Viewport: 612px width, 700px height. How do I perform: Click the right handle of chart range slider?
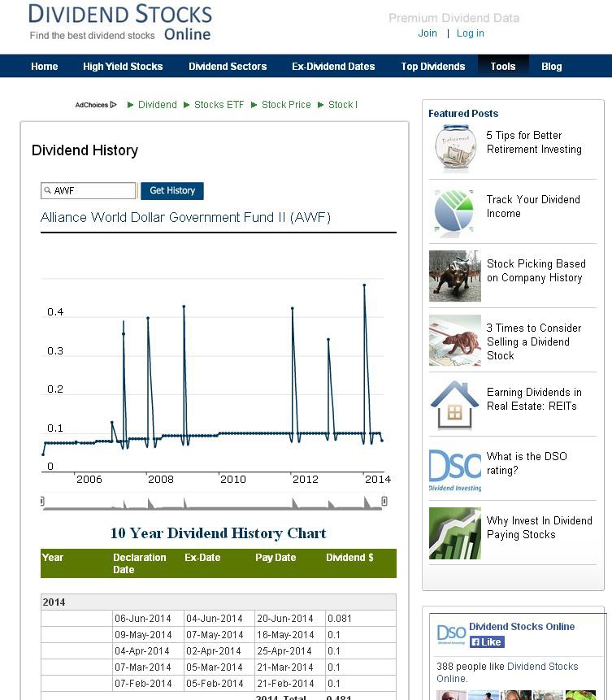pos(384,501)
